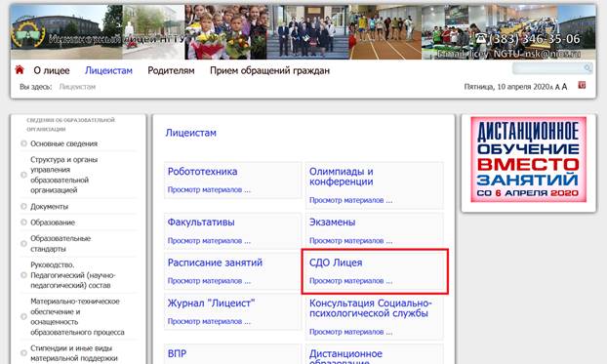Image resolution: width=607 pixels, height=364 pixels.
Task: Open 'Руководство. Педагогический состав' sidebar item
Action: (x=73, y=275)
